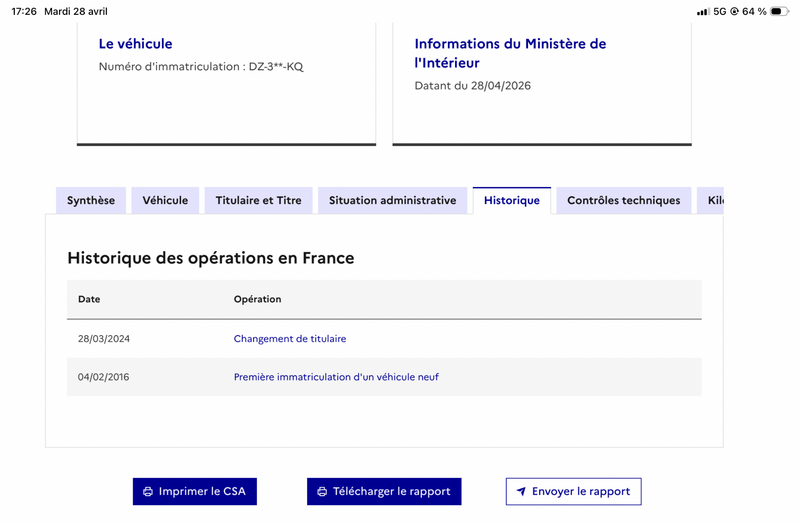Screen dimensions: 800x525
Task: Click Informations du Ministère de l'Intérieur heading
Action: 510,53
